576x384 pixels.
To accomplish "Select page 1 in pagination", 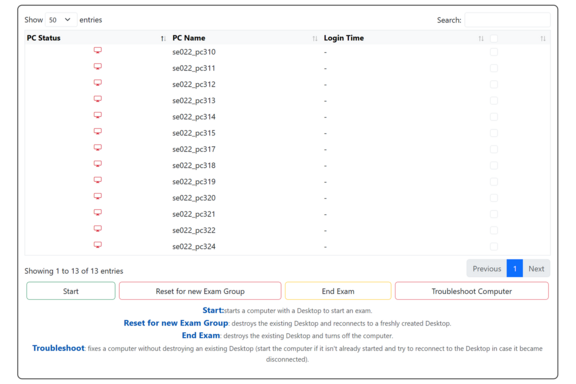I will point(515,269).
